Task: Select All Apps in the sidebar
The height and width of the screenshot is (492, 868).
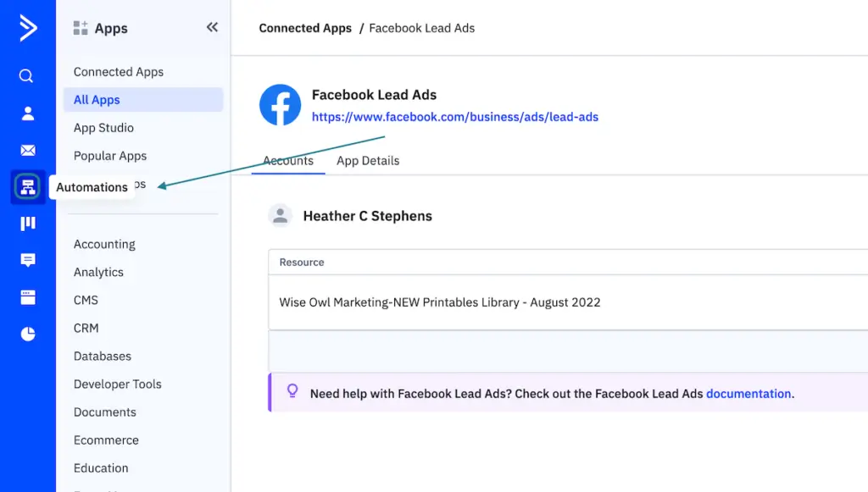Action: coord(96,99)
